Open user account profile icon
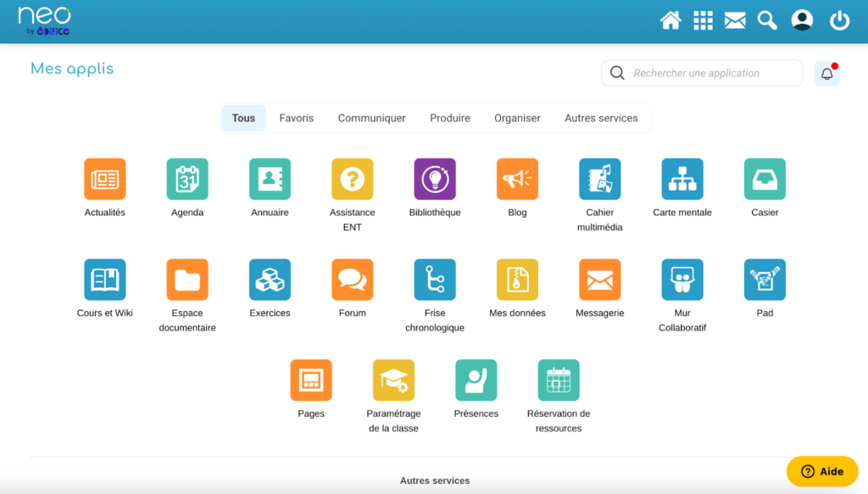The height and width of the screenshot is (494, 868). (802, 20)
